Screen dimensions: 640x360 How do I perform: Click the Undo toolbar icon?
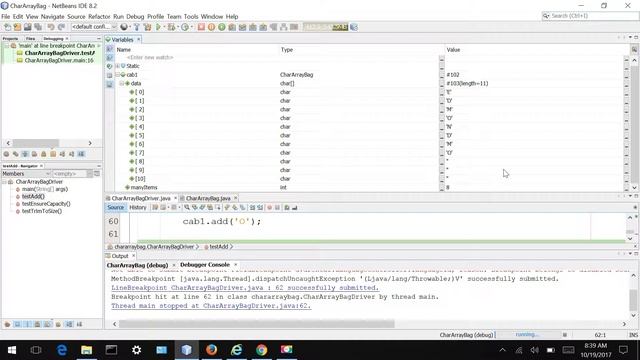[x=51, y=27]
